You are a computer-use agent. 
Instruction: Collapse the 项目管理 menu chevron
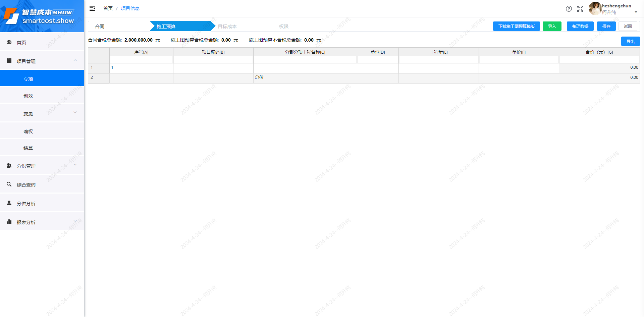75,60
